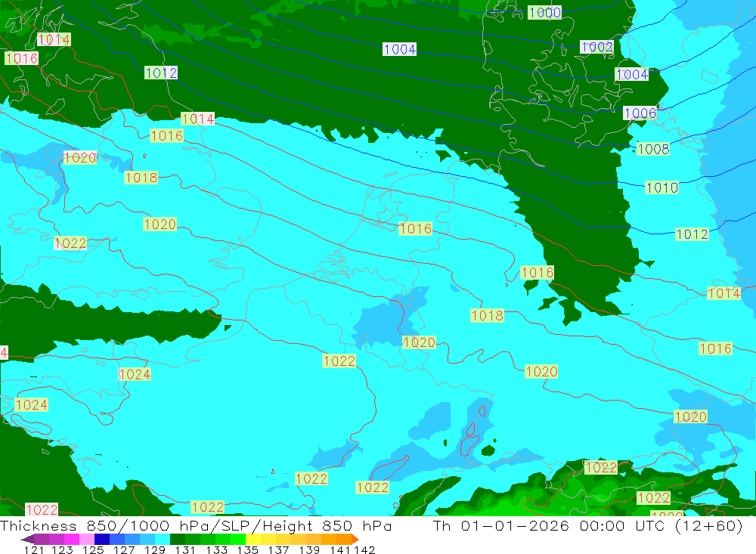Click the blue 1002 isobar label
Screen dimensions: 756x554
[597, 47]
